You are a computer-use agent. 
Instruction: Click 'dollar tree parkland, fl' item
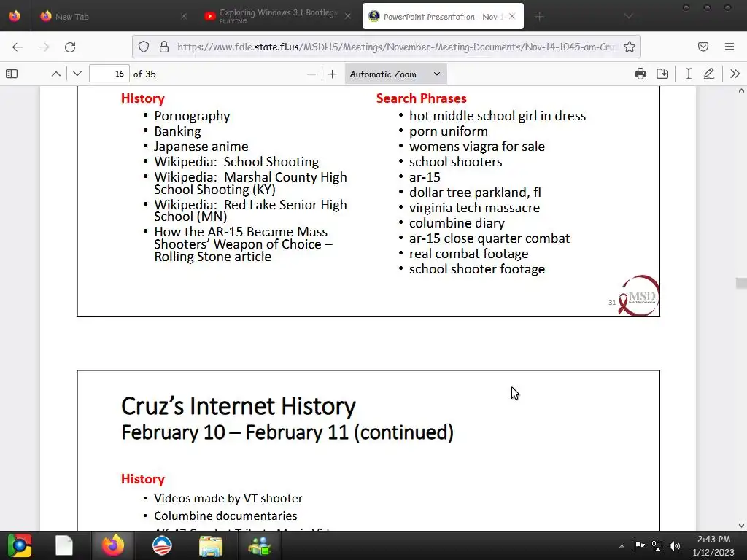[475, 192]
